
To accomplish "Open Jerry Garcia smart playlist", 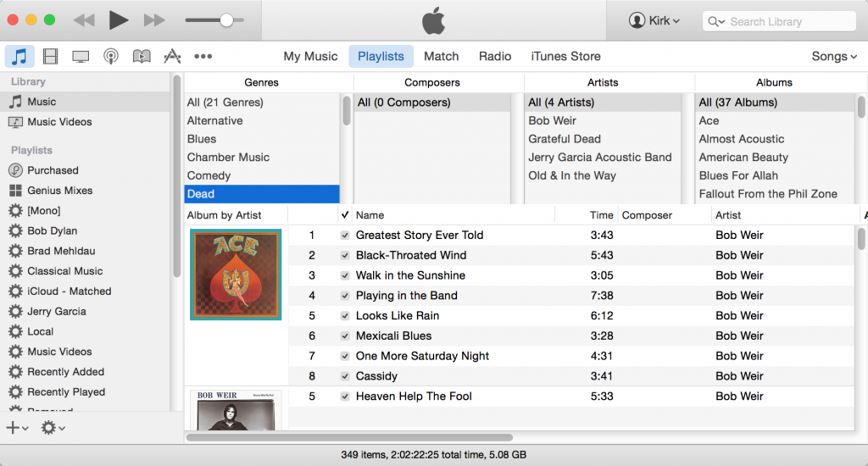I will 86,311.
